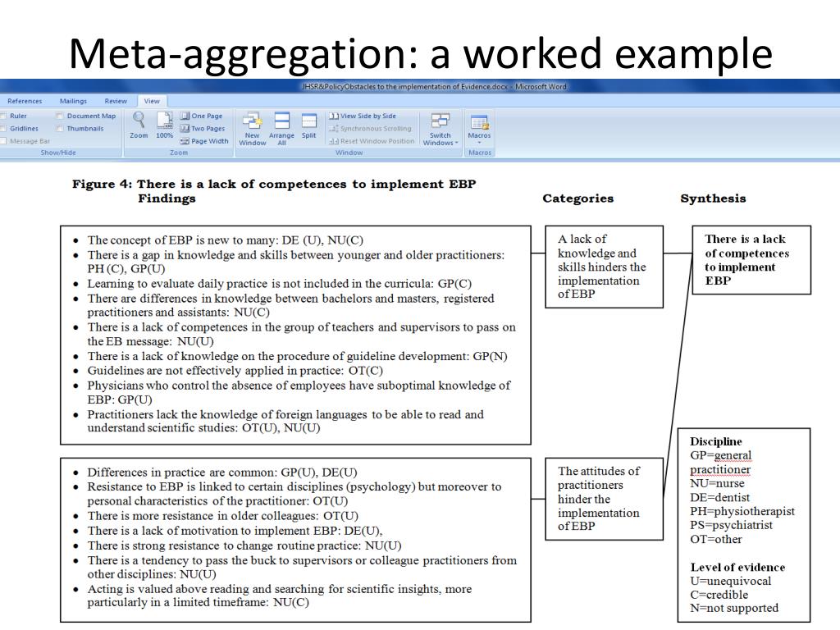Set zoom to 100% icon

[x=164, y=126]
